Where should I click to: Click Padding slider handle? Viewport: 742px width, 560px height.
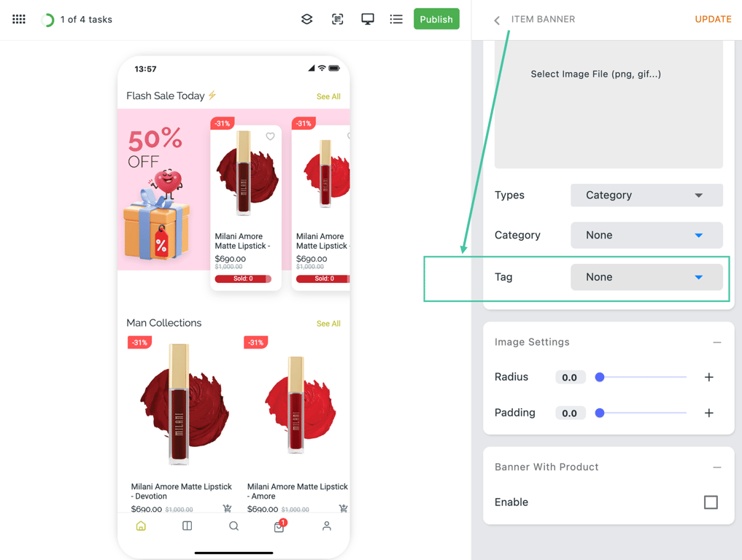pos(600,413)
